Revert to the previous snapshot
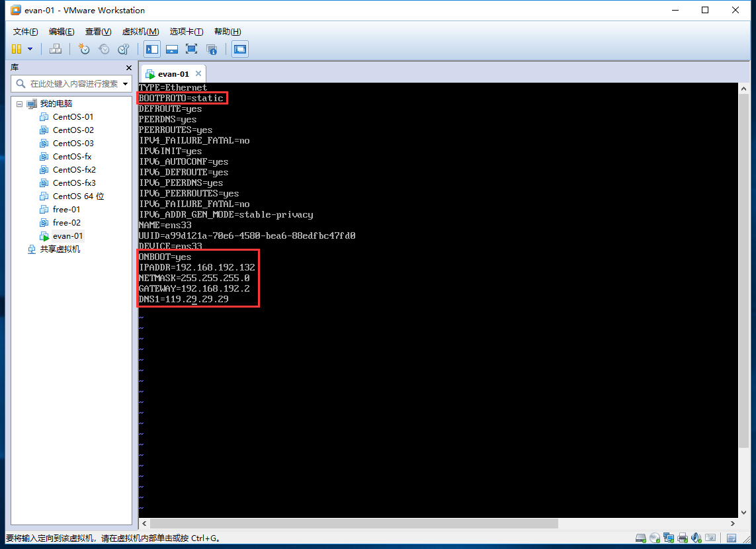 pyautogui.click(x=104, y=49)
